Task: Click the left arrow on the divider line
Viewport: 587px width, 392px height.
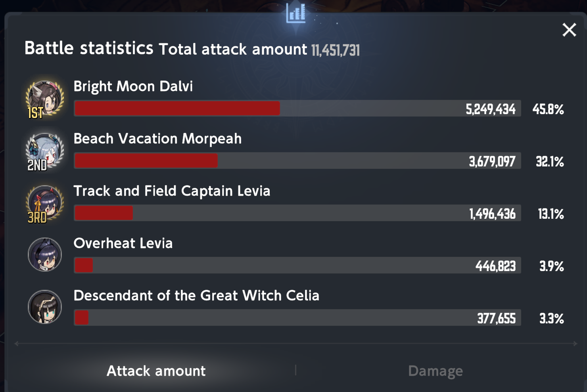Action: pos(17,344)
